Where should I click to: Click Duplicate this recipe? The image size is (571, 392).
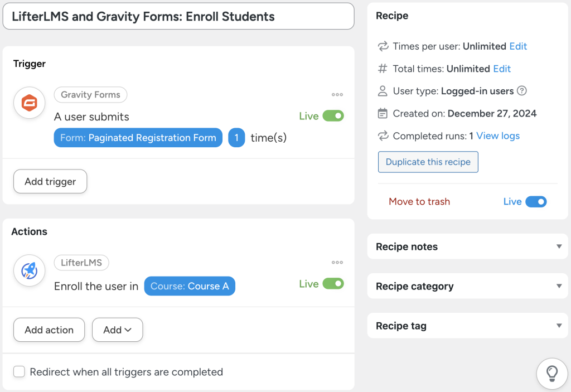point(428,162)
